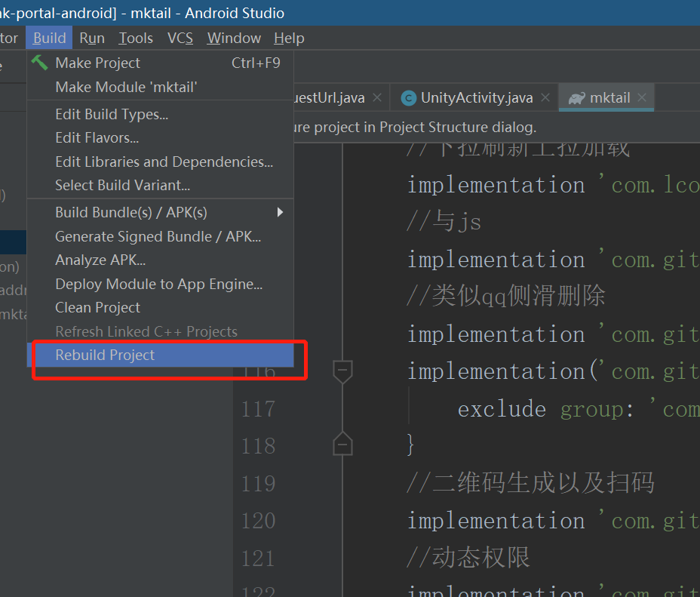Image resolution: width=700 pixels, height=597 pixels.
Task: Open the VCS menu
Action: coord(180,38)
